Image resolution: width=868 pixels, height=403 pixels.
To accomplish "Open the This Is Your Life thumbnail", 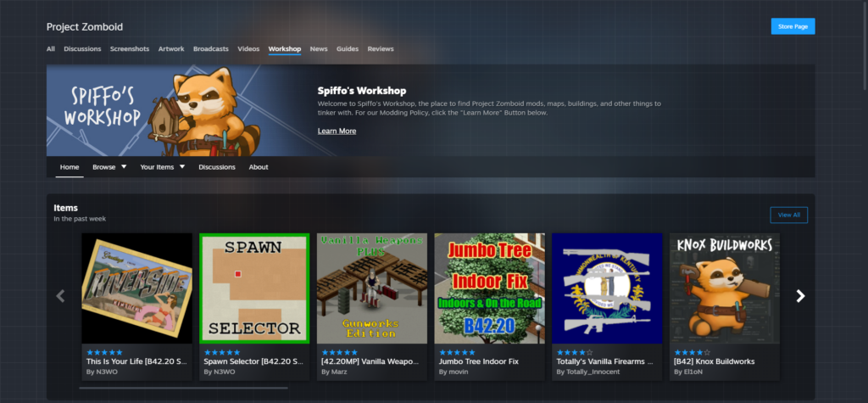I will click(x=136, y=288).
